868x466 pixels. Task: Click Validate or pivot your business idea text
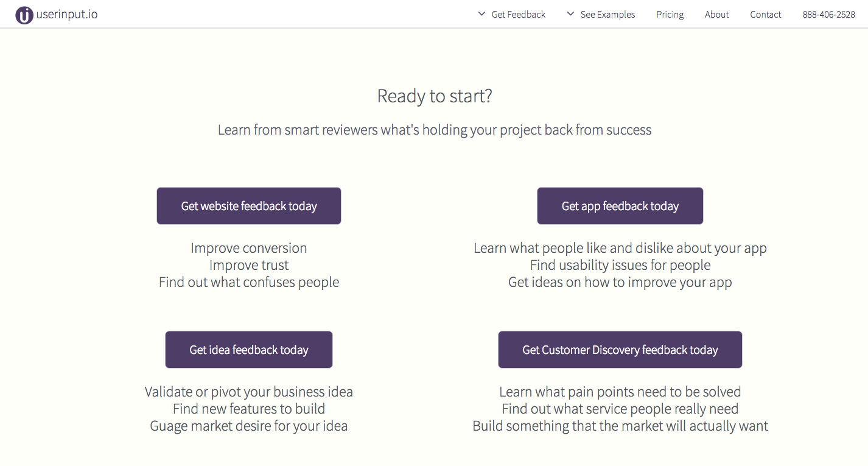pyautogui.click(x=249, y=392)
